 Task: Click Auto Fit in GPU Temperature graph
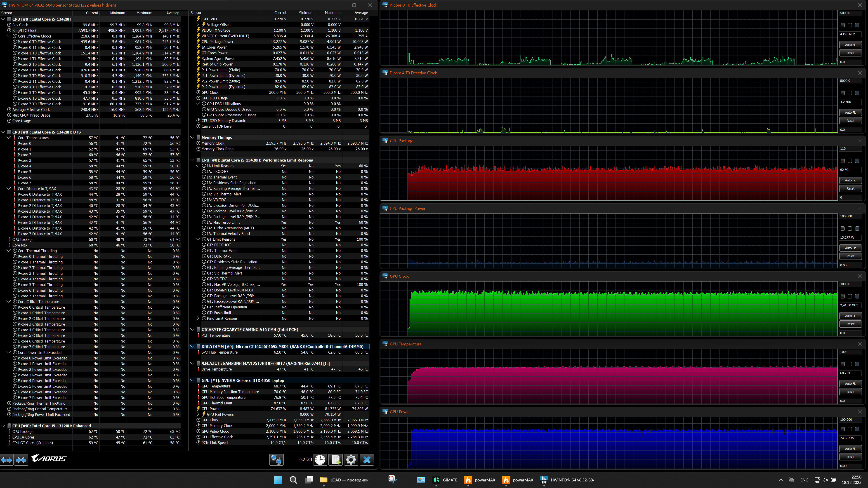(x=850, y=384)
